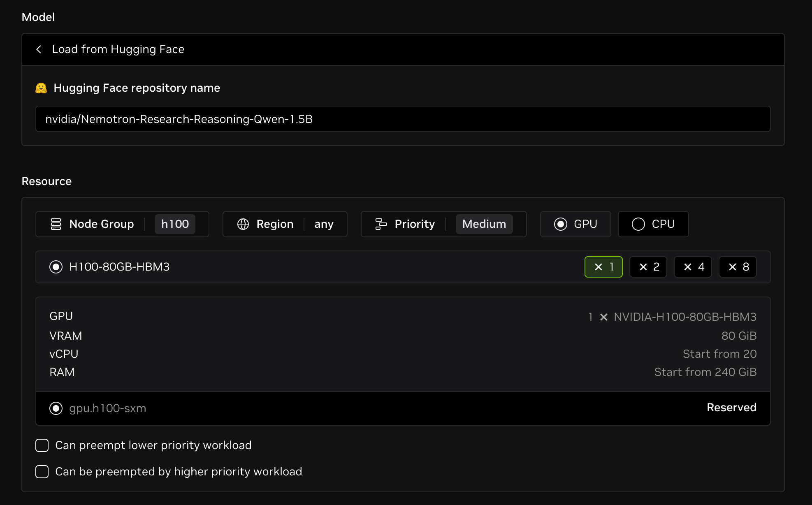Enable Can preempt lower priority workload

pyautogui.click(x=42, y=445)
